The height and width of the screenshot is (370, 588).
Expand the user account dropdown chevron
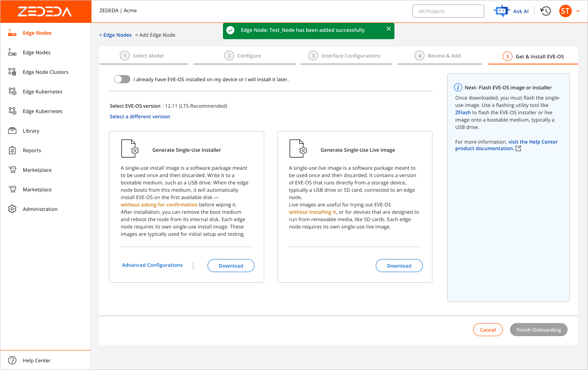point(578,11)
